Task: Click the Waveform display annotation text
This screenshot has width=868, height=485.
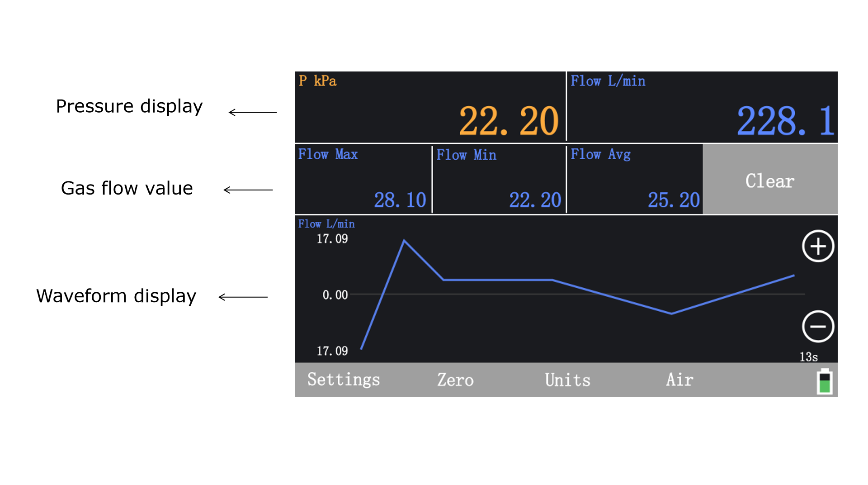Action: pyautogui.click(x=116, y=296)
